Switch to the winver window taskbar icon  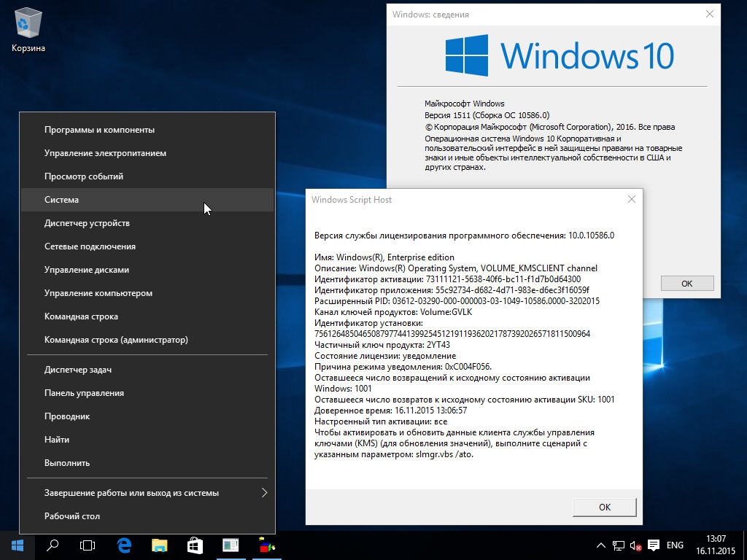click(x=231, y=545)
